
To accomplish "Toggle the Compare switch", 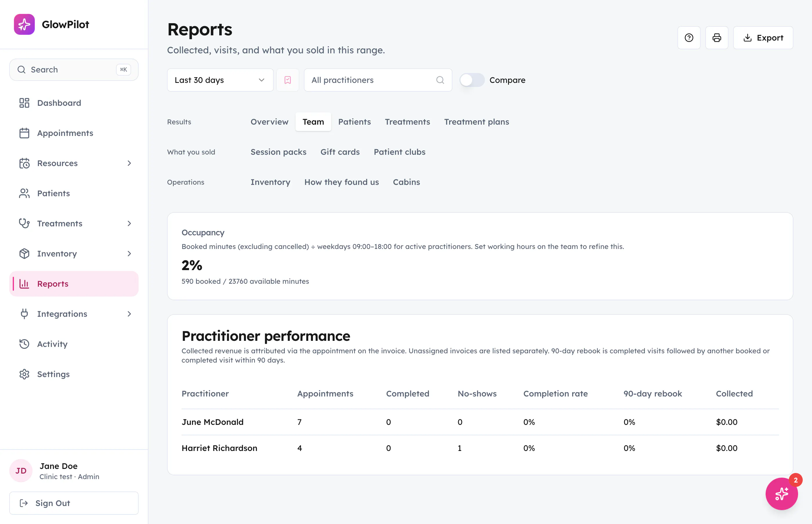I will point(472,80).
